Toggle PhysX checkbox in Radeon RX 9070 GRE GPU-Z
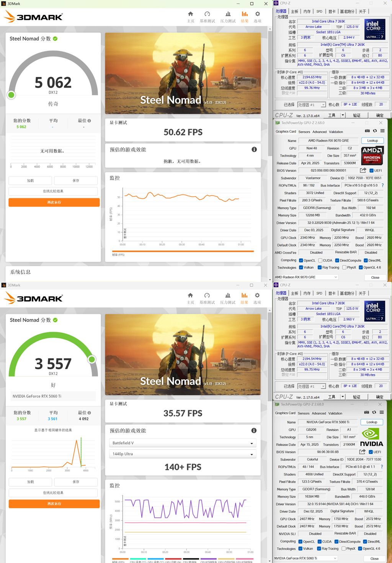Viewport: 392px width, 563px height. (x=344, y=268)
